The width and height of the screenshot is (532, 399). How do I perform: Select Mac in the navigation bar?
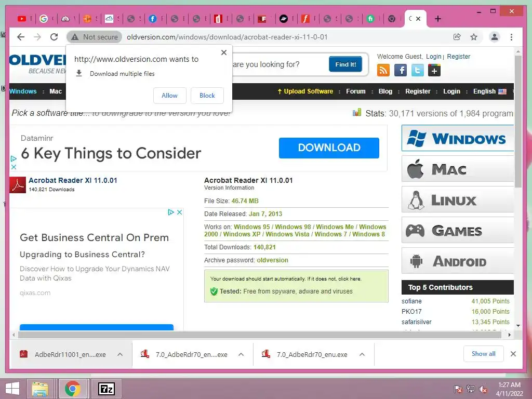(56, 91)
